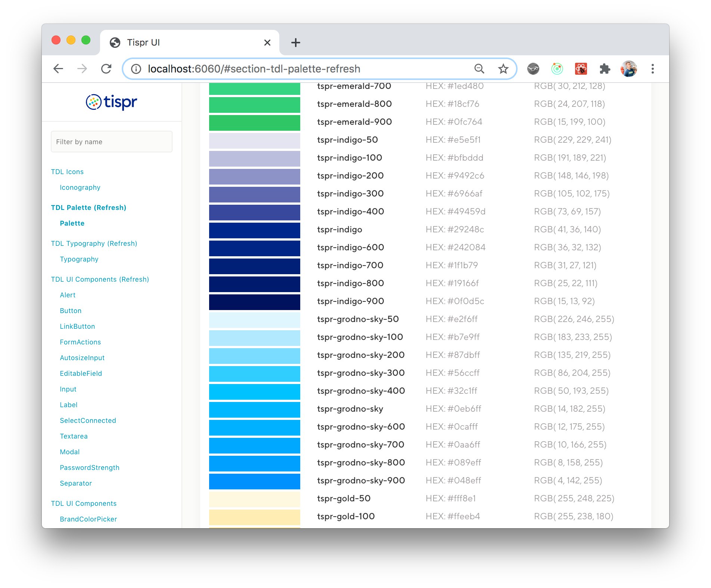Go to the PasswordStrength component

pos(90,468)
